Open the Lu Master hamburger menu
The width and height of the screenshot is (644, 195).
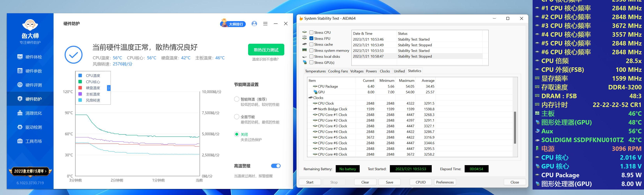(x=265, y=24)
